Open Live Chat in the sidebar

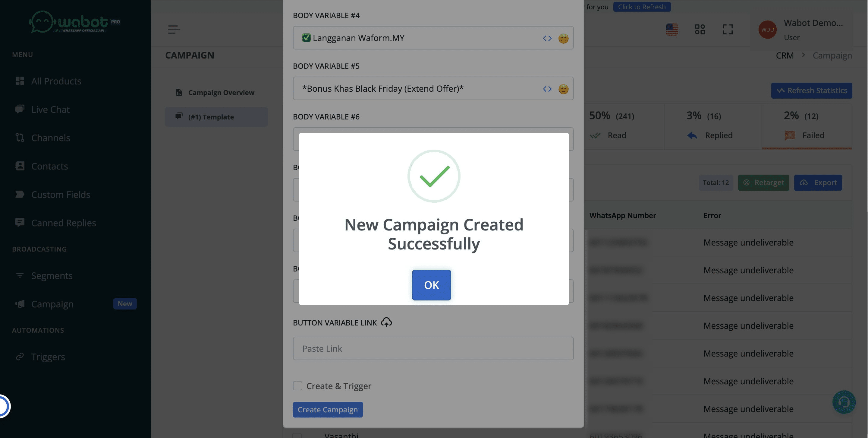coord(50,109)
